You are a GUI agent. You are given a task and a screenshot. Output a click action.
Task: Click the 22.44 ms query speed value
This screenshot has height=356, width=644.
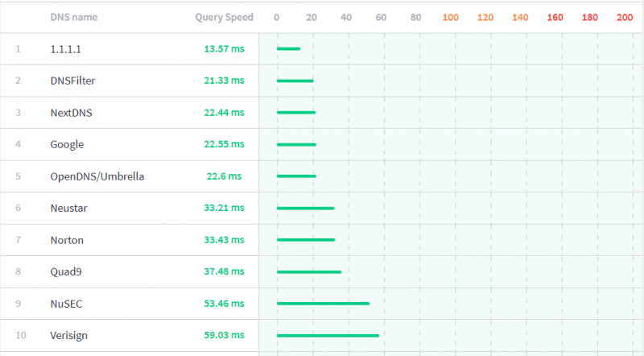tap(225, 113)
